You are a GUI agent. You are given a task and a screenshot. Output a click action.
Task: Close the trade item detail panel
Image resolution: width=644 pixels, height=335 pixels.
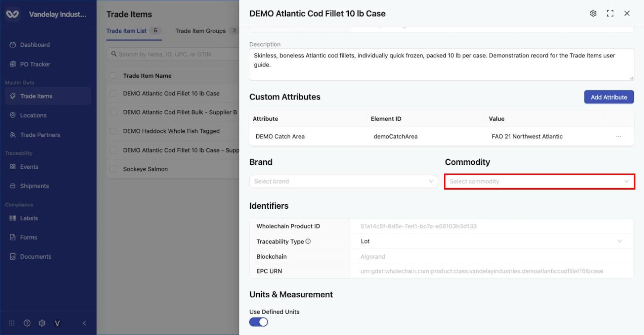coord(627,13)
